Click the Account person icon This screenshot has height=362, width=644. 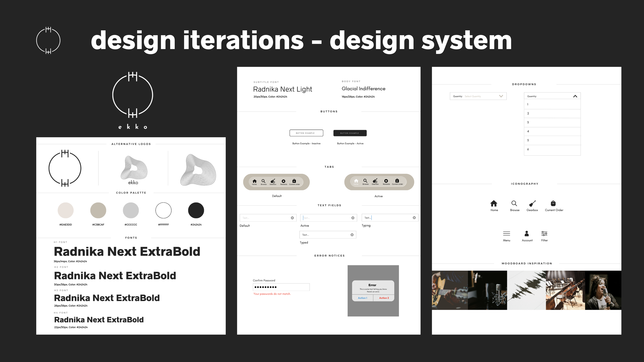click(527, 234)
